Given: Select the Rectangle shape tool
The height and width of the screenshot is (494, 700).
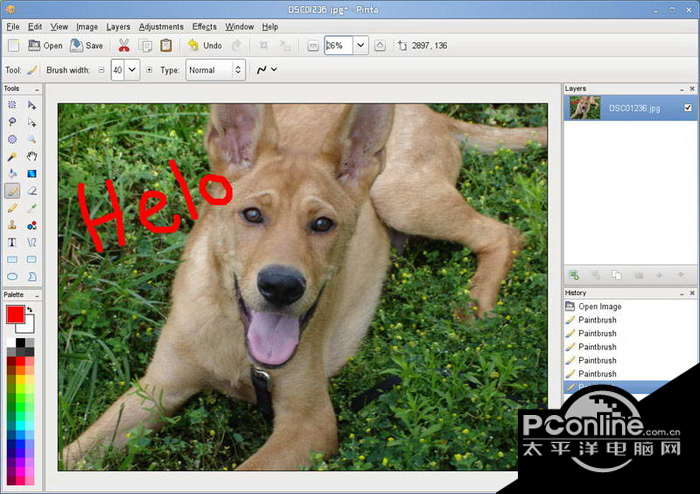Looking at the screenshot, I should tap(12, 259).
